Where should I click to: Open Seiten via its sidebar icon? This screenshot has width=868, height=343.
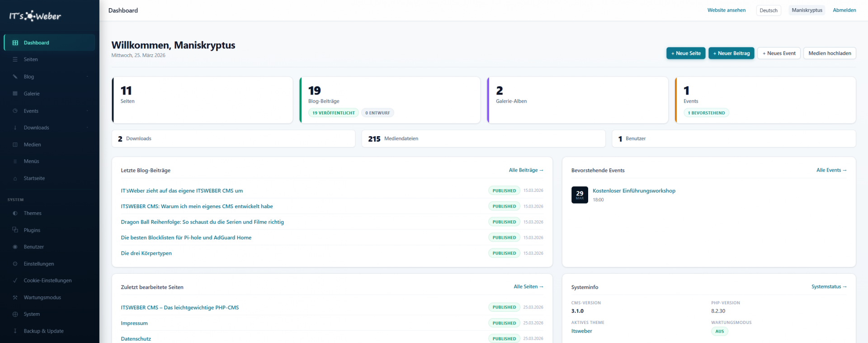click(15, 59)
